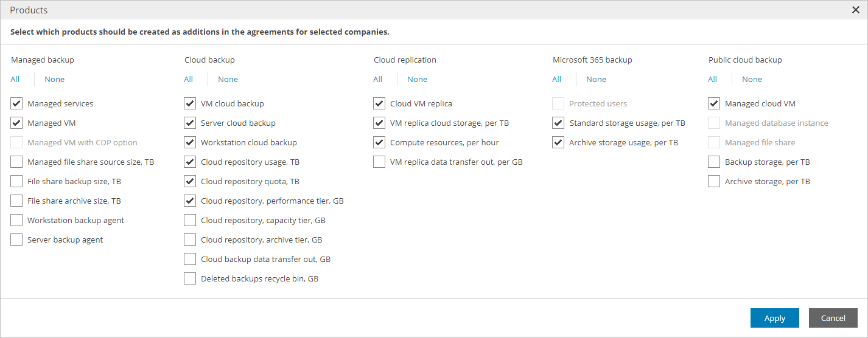Image resolution: width=868 pixels, height=338 pixels.
Task: Click None under Microsoft 365 backup
Action: pos(597,79)
